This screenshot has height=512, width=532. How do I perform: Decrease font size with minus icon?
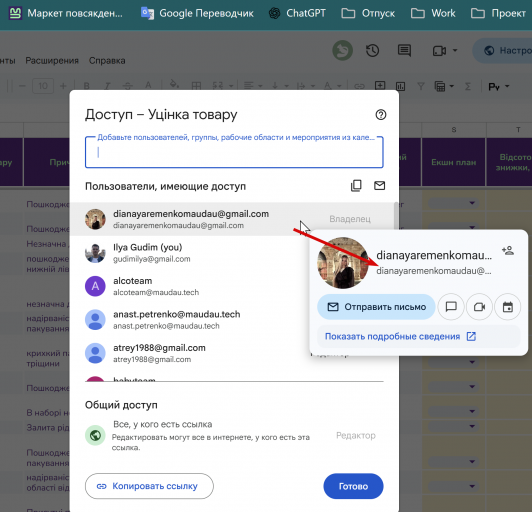pyautogui.click(x=22, y=86)
